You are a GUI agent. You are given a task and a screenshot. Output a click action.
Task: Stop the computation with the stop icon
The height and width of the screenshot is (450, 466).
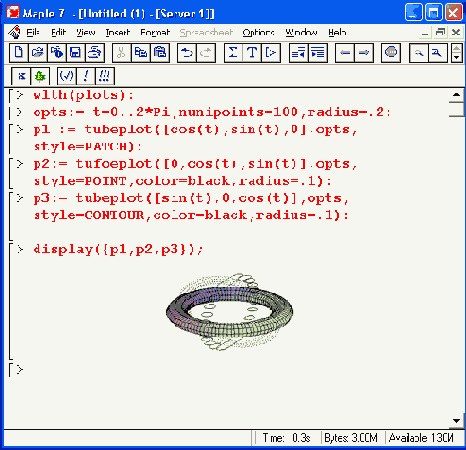point(391,53)
